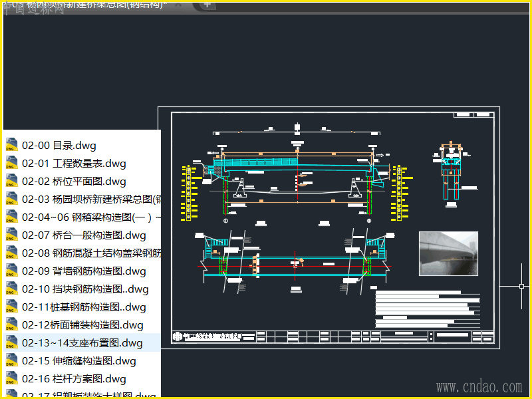
Task: Click the file icon for 02-07 桥台一般构造图.dwg
Action: pos(11,235)
